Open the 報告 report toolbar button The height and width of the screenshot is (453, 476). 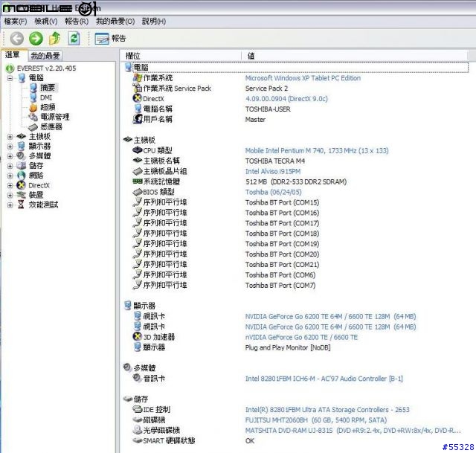coord(110,39)
